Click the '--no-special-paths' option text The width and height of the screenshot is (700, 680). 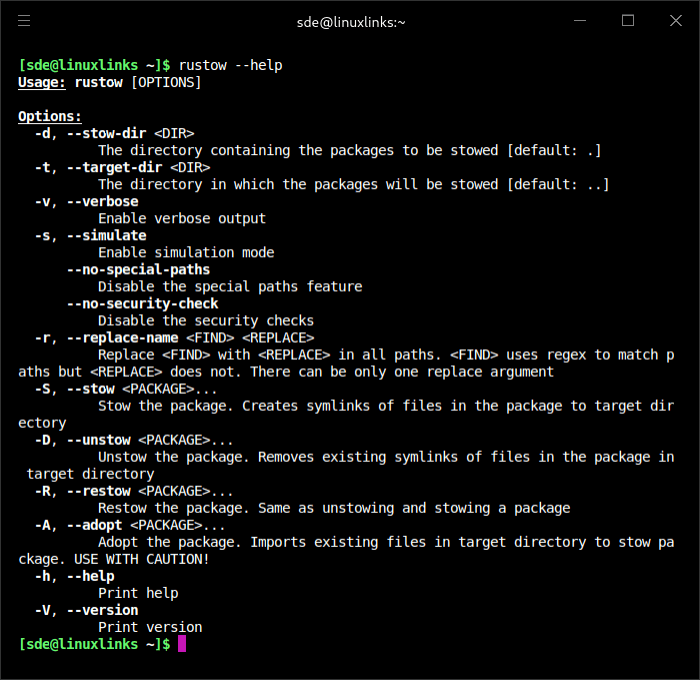coord(138,269)
